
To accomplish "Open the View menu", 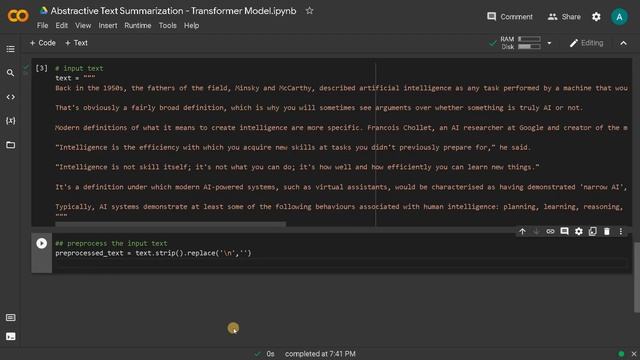I will [83, 25].
